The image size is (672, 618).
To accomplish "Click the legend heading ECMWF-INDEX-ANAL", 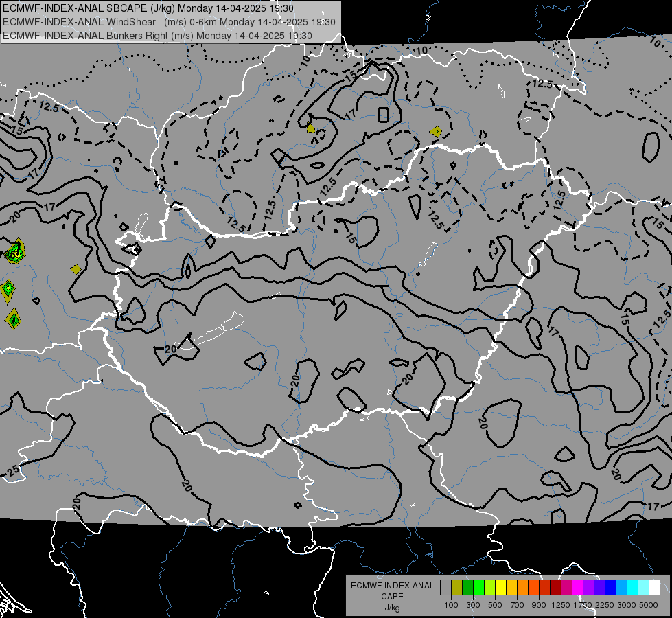I will click(x=392, y=586).
